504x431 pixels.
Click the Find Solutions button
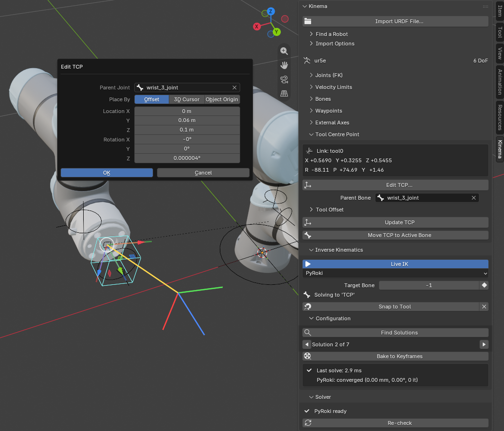point(395,333)
